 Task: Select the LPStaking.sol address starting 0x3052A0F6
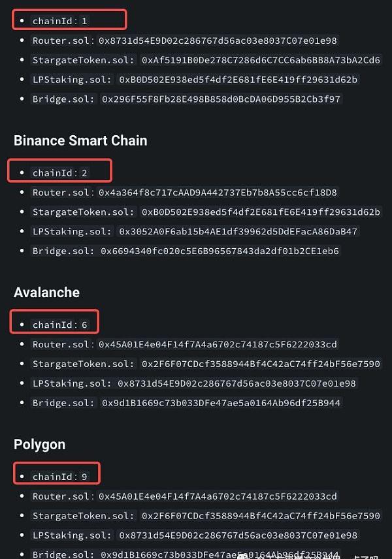[238, 232]
